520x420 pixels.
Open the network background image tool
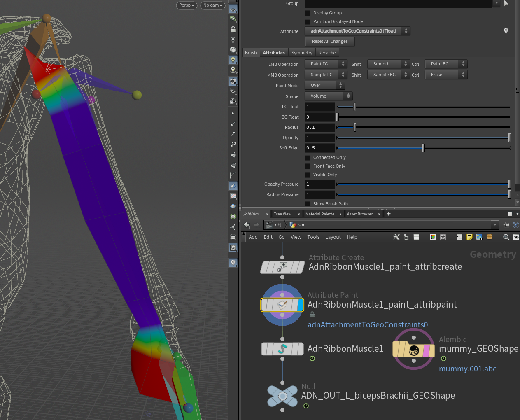point(479,237)
